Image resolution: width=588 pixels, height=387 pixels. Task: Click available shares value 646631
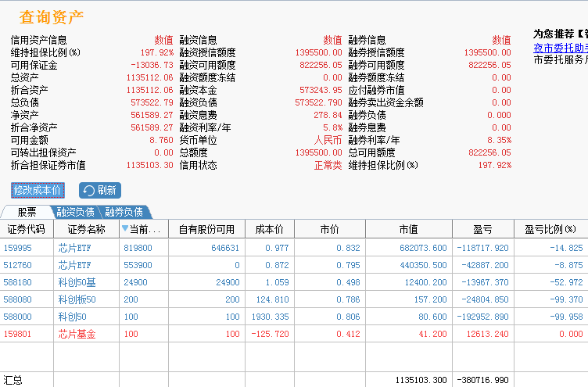pos(225,248)
